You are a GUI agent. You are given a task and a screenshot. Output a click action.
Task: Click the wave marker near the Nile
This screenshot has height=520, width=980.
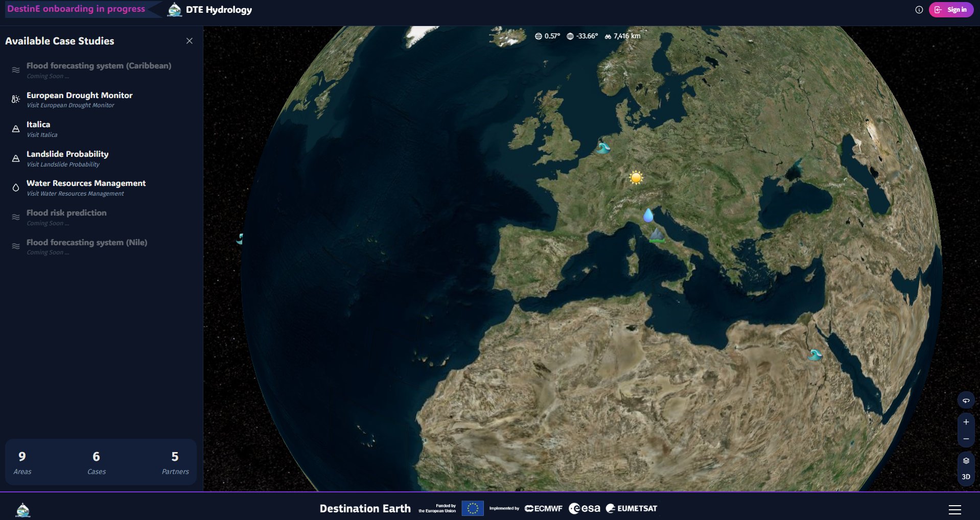coord(815,354)
